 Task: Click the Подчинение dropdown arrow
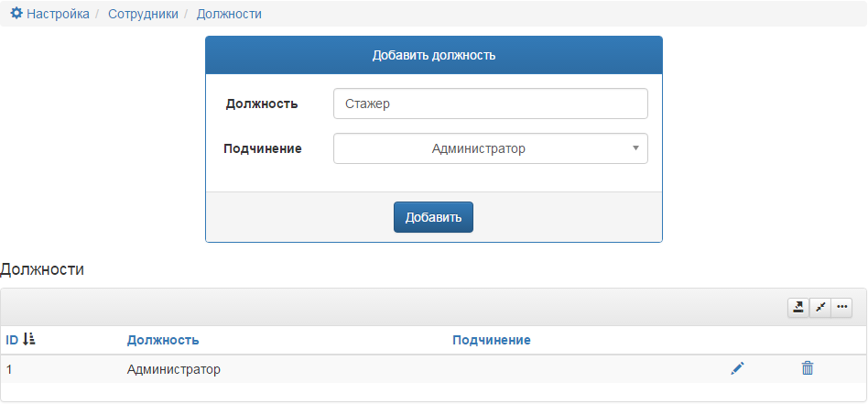pyautogui.click(x=635, y=148)
